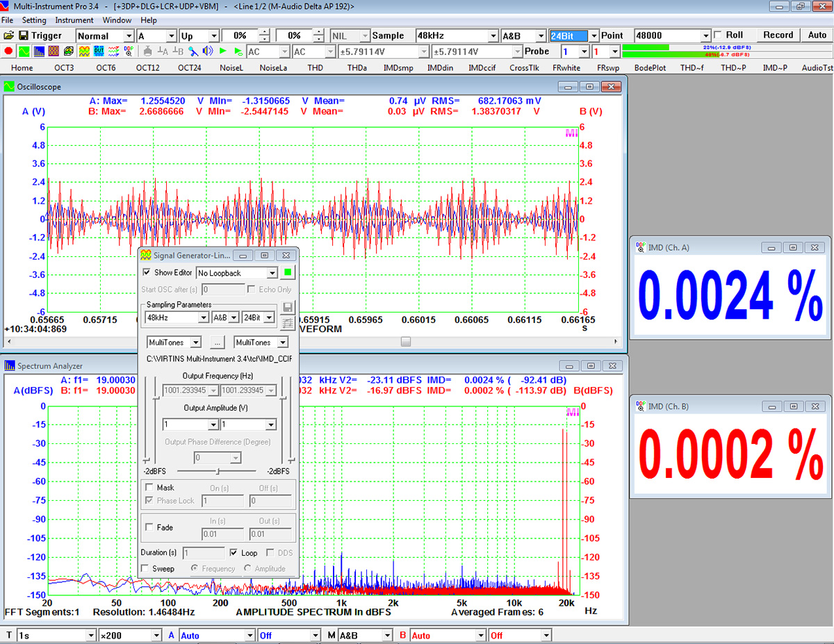Open the Oscilloscope view icon
The height and width of the screenshot is (644, 834).
click(24, 51)
